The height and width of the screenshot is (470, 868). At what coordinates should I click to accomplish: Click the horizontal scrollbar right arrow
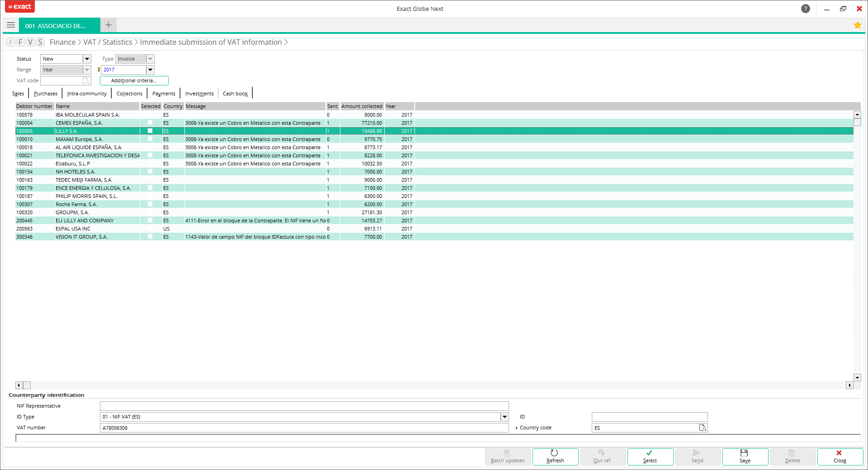coord(849,385)
